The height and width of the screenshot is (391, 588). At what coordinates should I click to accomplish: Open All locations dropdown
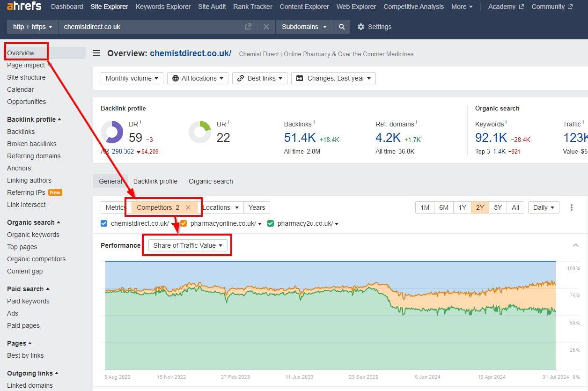198,78
